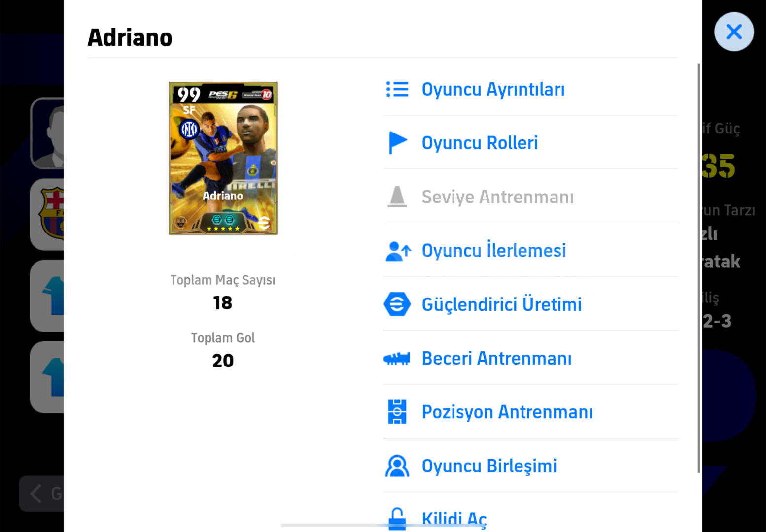
Task: Click the Toplam Maç Sayısı value 18
Action: (x=223, y=302)
